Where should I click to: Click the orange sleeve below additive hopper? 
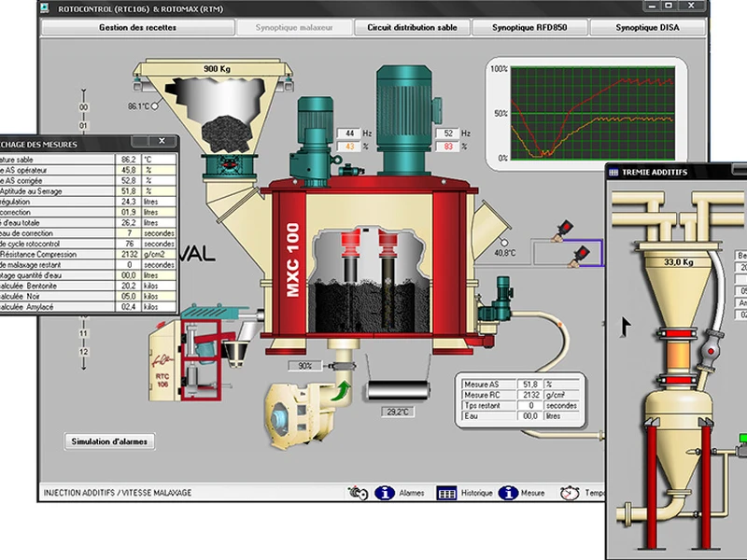pyautogui.click(x=679, y=357)
